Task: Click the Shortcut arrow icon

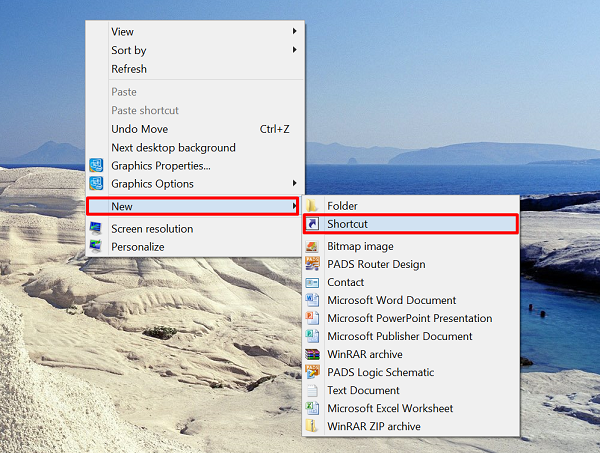Action: (x=312, y=223)
